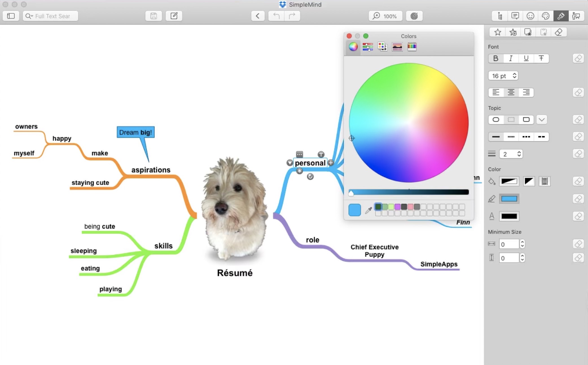
Task: Click the add favorite star icon
Action: point(513,32)
